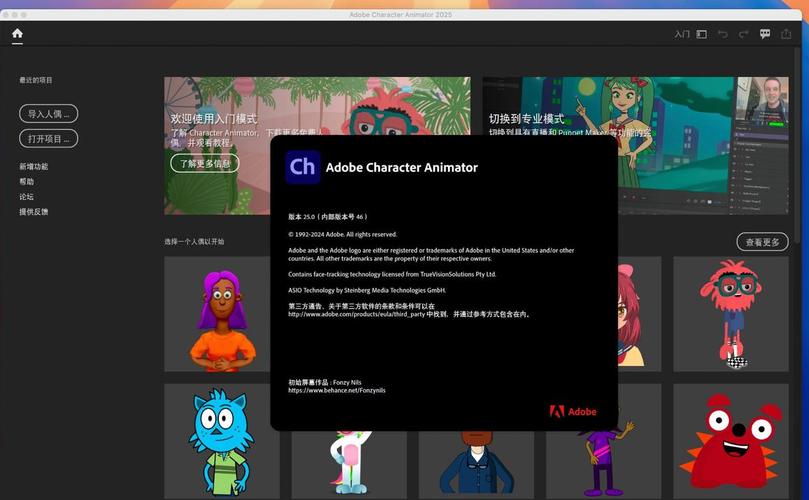Open the 提供反馈 feedback link
Image resolution: width=809 pixels, height=500 pixels.
pyautogui.click(x=34, y=212)
